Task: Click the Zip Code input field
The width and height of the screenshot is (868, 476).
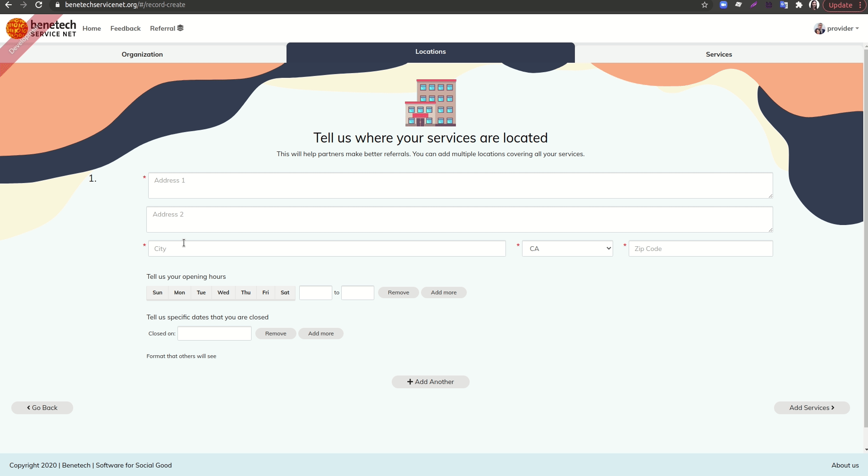Action: point(700,249)
